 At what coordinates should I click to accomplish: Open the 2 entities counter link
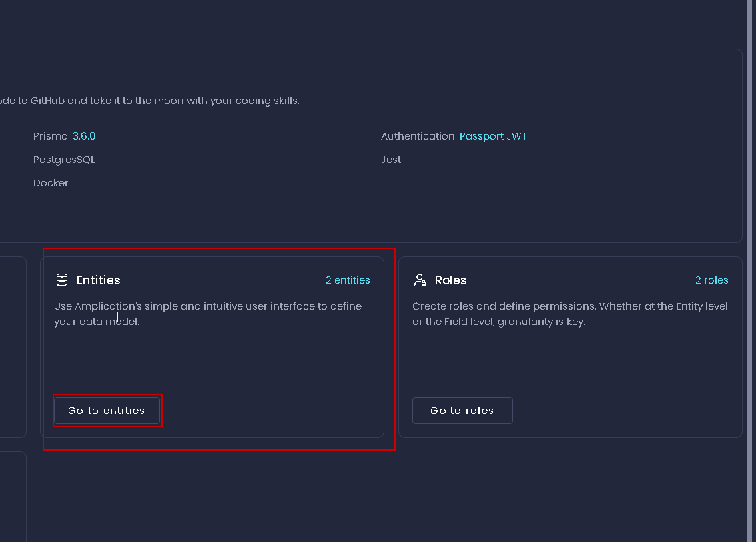[348, 280]
